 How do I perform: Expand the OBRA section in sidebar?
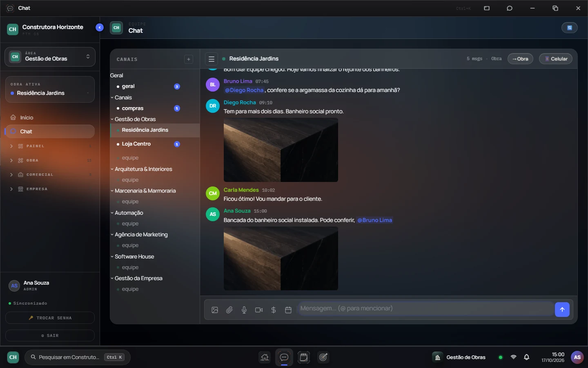coord(50,160)
